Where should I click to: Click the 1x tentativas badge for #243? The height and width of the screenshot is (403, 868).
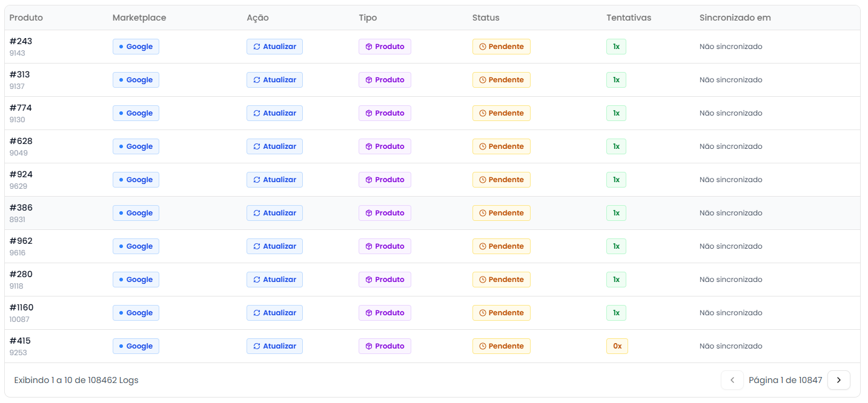coord(616,47)
